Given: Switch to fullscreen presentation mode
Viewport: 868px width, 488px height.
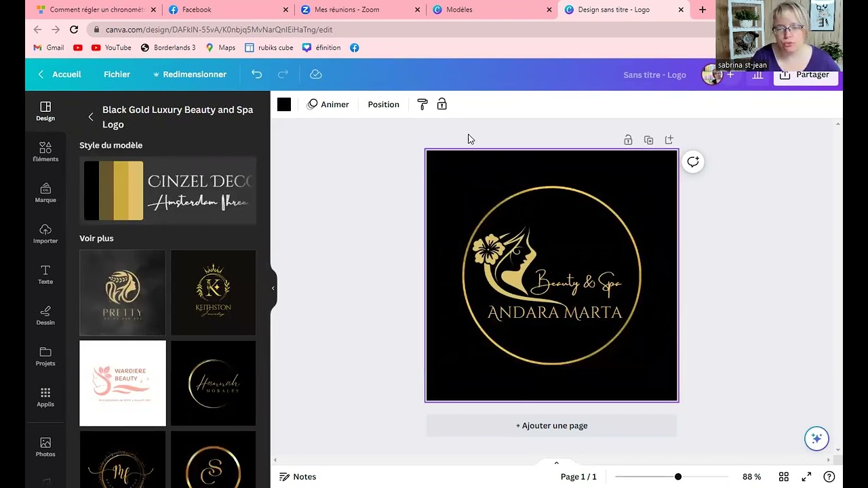Looking at the screenshot, I should pos(806,476).
